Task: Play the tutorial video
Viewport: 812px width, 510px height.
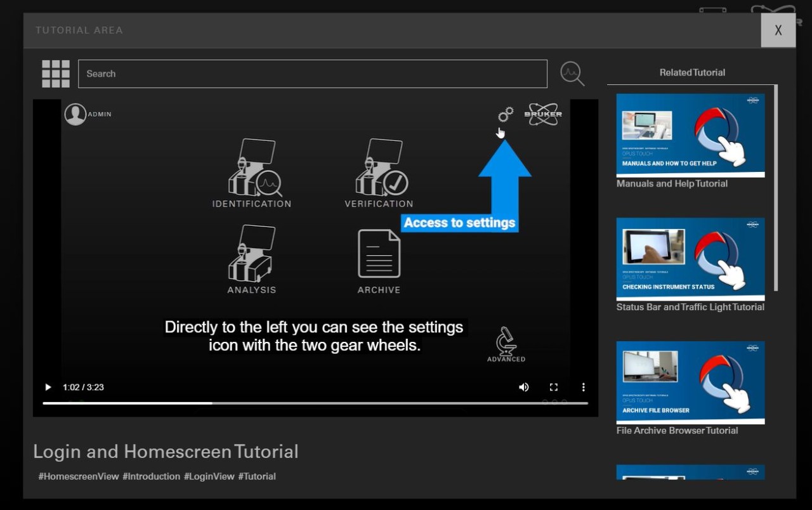Action: click(48, 387)
